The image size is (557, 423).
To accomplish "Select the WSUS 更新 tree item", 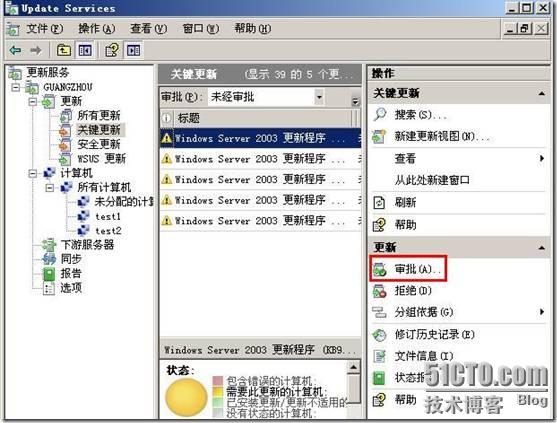I will tap(102, 158).
